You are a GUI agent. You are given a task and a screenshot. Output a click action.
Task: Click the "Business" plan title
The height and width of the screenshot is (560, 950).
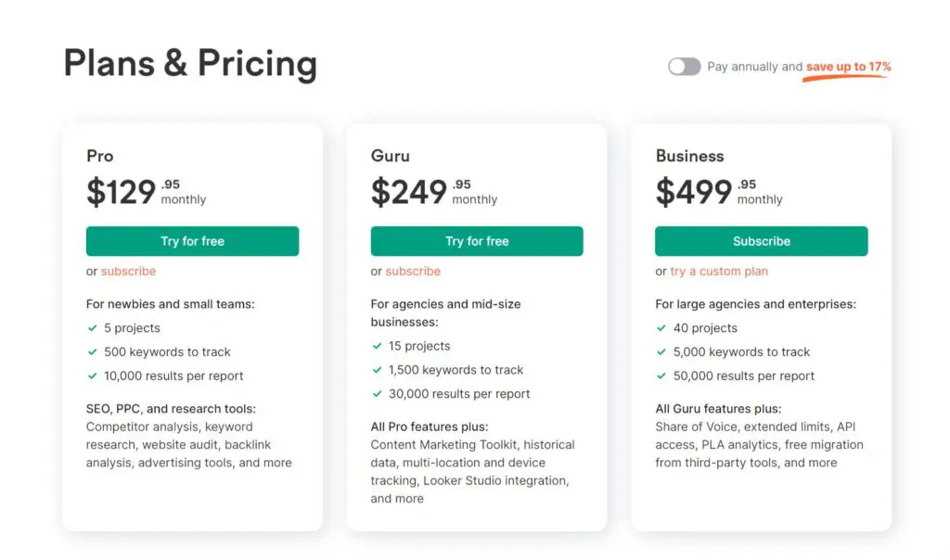pos(690,156)
